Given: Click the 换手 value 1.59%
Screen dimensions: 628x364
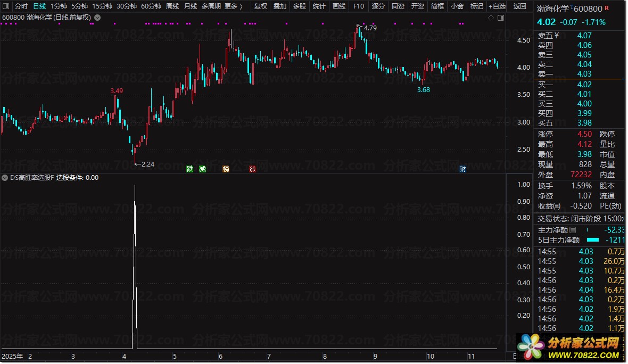Looking at the screenshot, I should coord(582,186).
